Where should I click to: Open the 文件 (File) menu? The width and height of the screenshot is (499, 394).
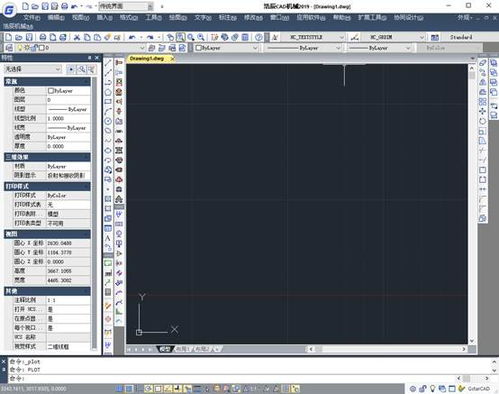32,17
